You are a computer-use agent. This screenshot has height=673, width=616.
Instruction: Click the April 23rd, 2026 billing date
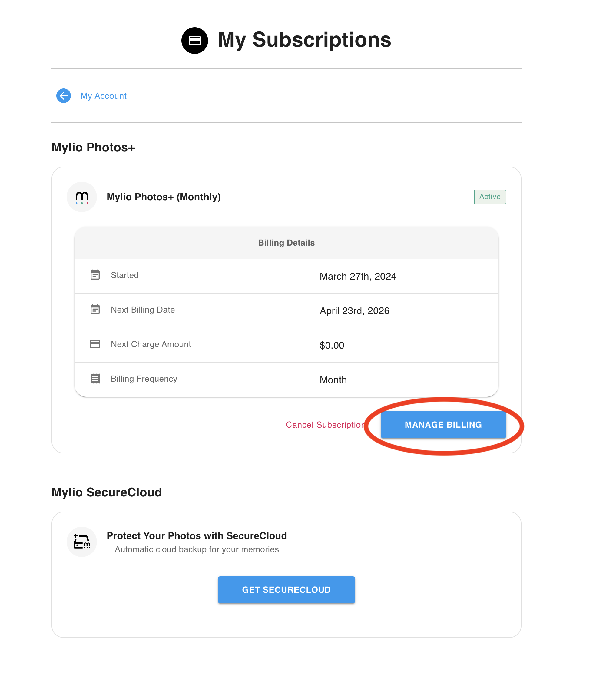[x=354, y=311]
